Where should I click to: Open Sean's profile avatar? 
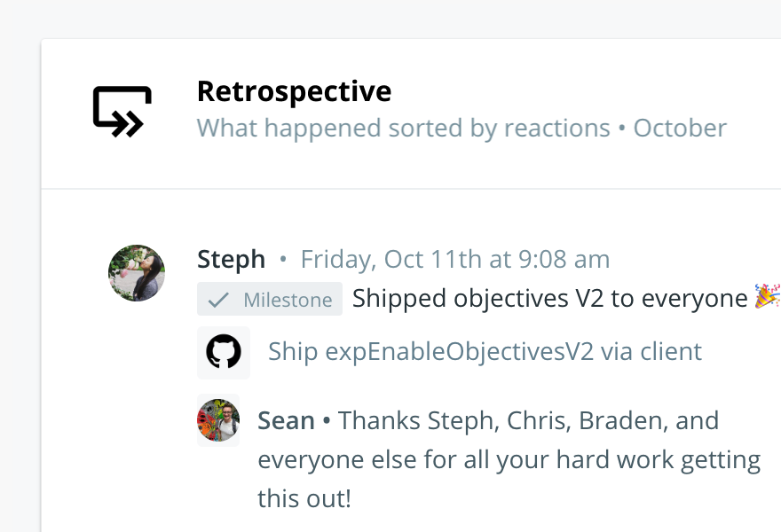point(218,420)
